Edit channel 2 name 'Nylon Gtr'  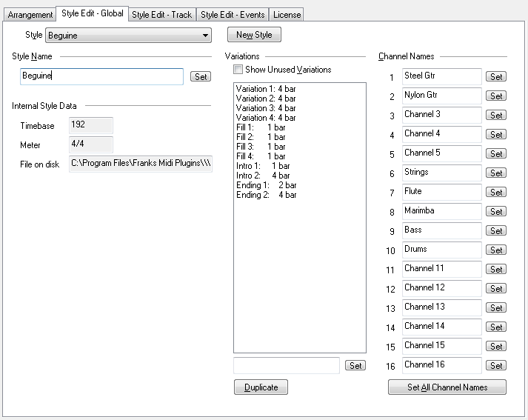[442, 96]
